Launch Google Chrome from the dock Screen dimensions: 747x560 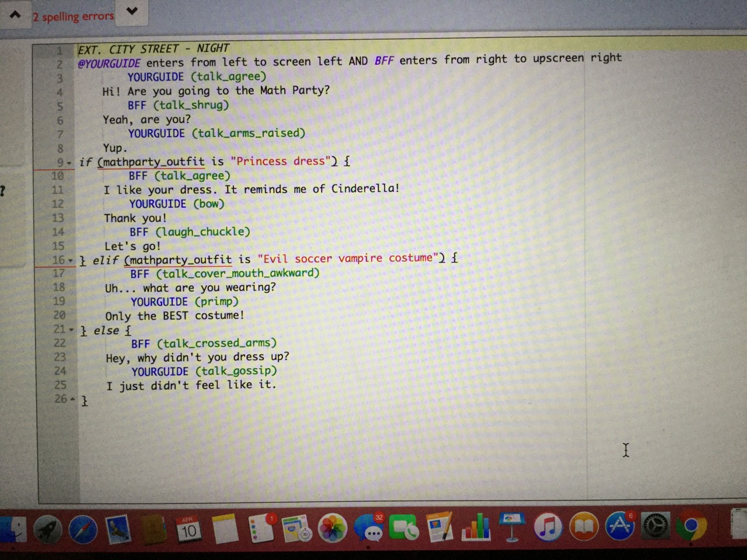691,526
